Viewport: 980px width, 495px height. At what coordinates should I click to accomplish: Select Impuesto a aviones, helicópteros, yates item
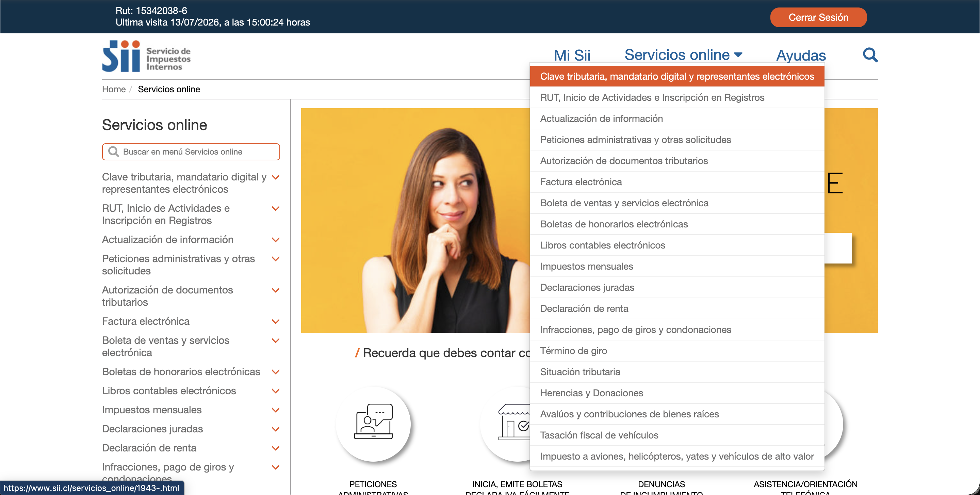[x=677, y=456]
